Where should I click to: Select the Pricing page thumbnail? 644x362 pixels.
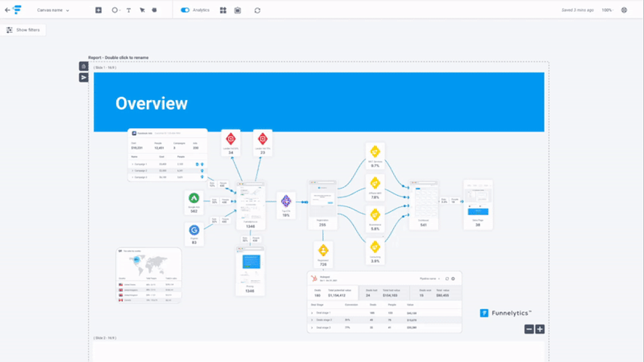point(250,271)
